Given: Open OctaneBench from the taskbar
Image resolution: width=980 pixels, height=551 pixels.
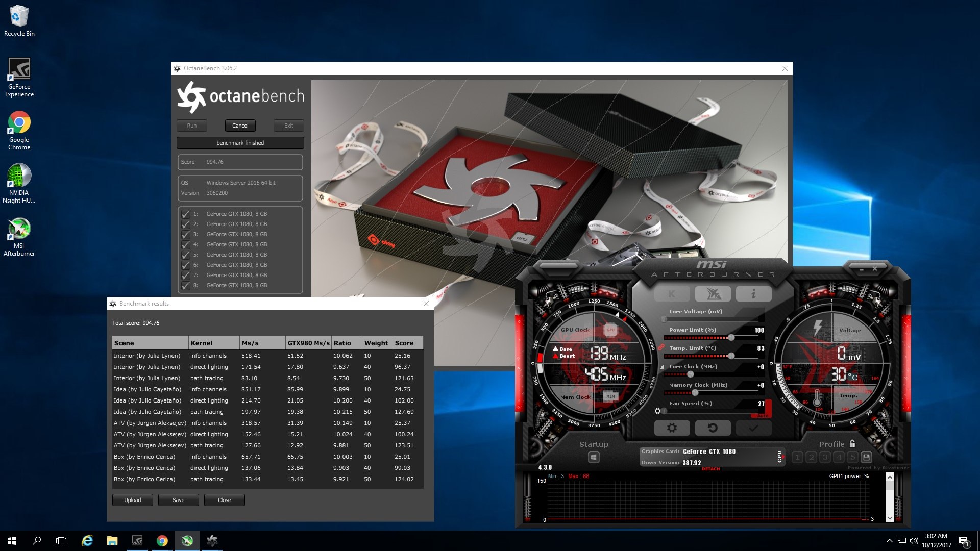Looking at the screenshot, I should (212, 541).
